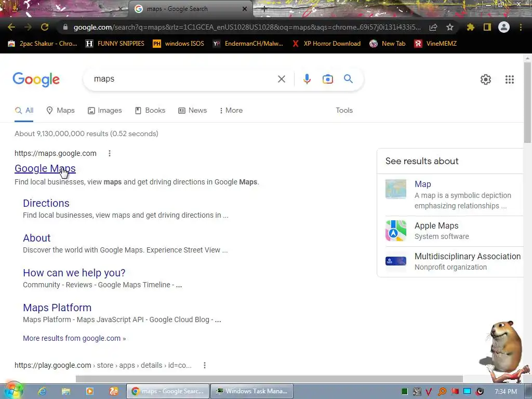Click the 2pac Shakur bookmark
This screenshot has width=532, height=399.
[x=43, y=44]
